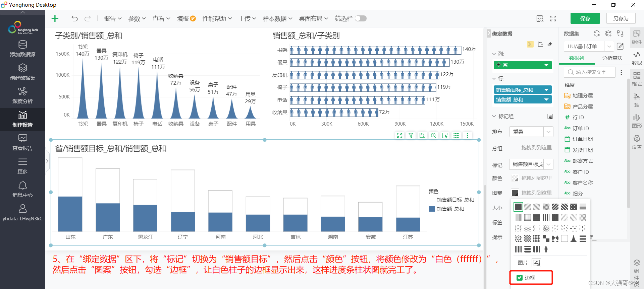The width and height of the screenshot is (644, 289).
Task: Undo the last action
Action: point(74,18)
